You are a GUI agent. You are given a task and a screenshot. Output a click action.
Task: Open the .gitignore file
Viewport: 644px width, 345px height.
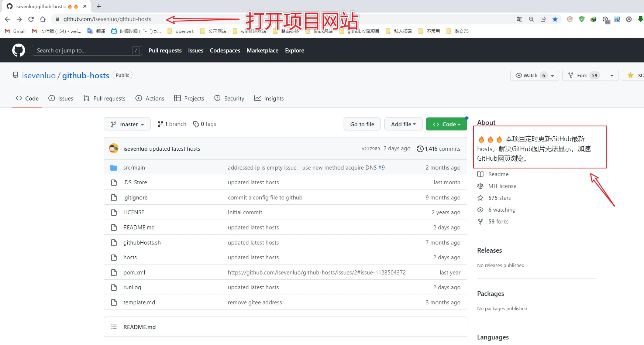pos(135,198)
